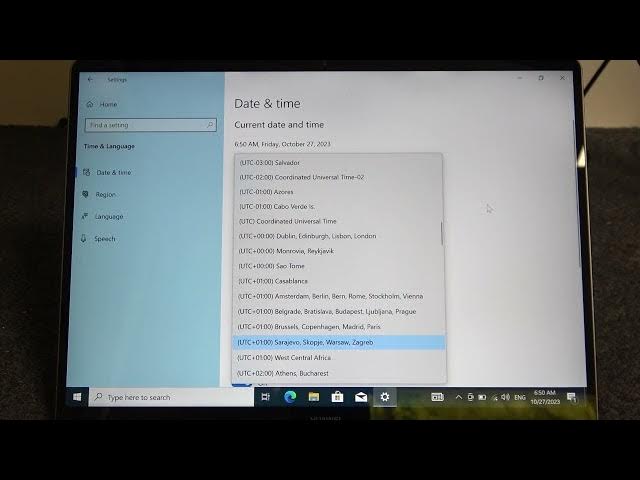Select Sarajevo, Skopje, Warsaw, Zagreb option
640x480 pixels.
click(339, 342)
